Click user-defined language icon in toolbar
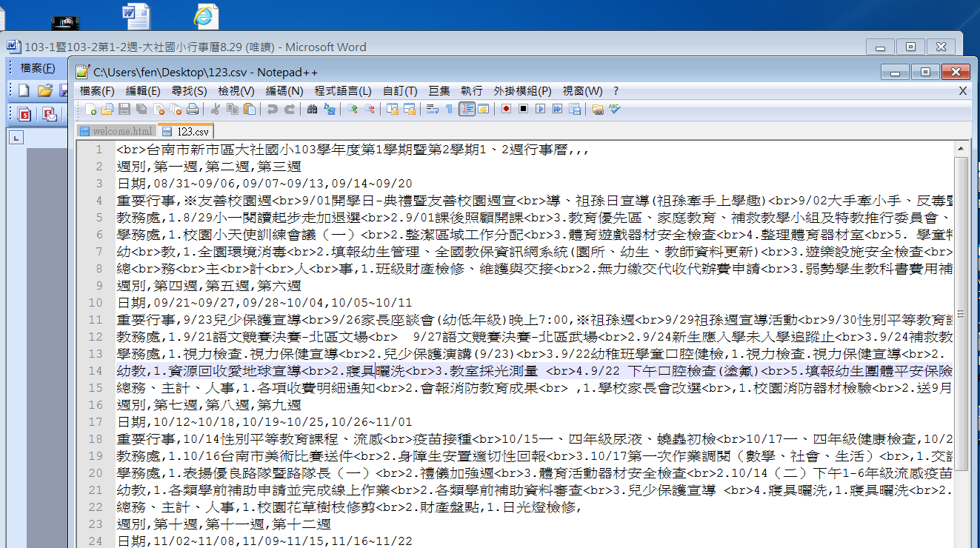Viewport: 980px width, 548px height. [484, 109]
